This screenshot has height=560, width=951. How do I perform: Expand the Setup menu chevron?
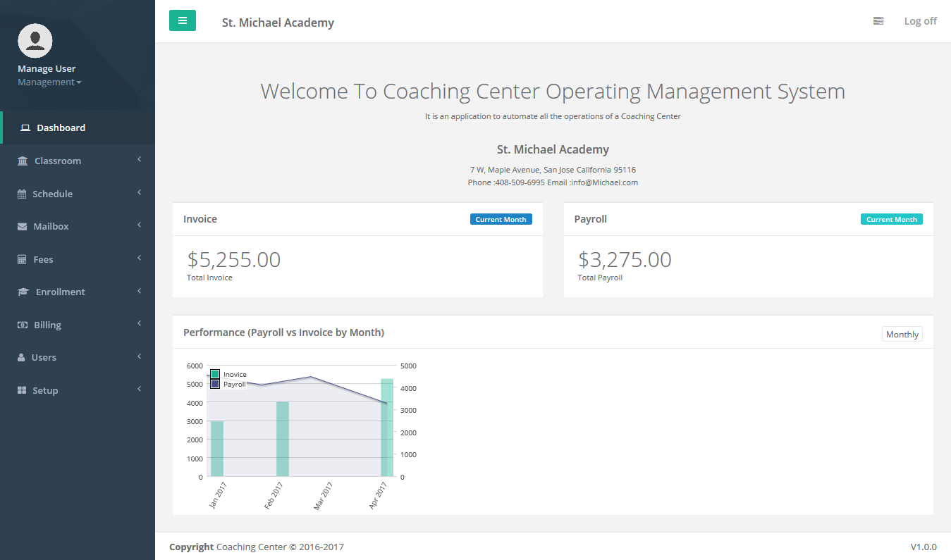140,390
